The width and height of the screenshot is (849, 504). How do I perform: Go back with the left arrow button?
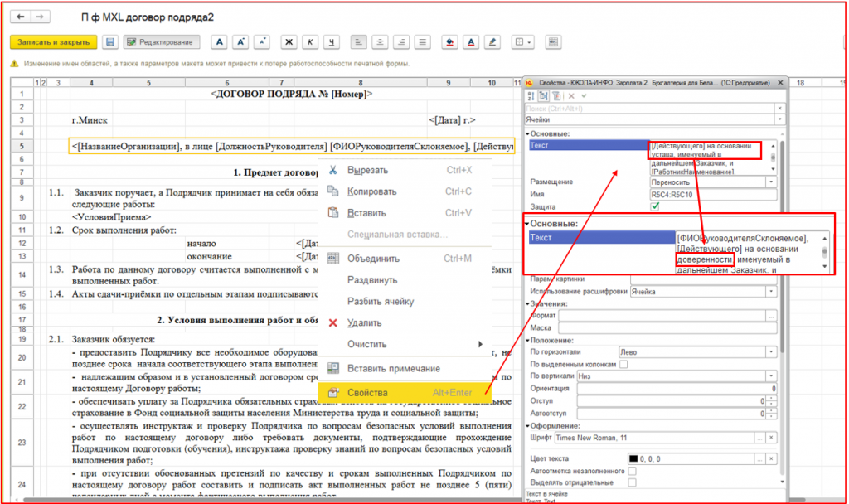pos(21,17)
